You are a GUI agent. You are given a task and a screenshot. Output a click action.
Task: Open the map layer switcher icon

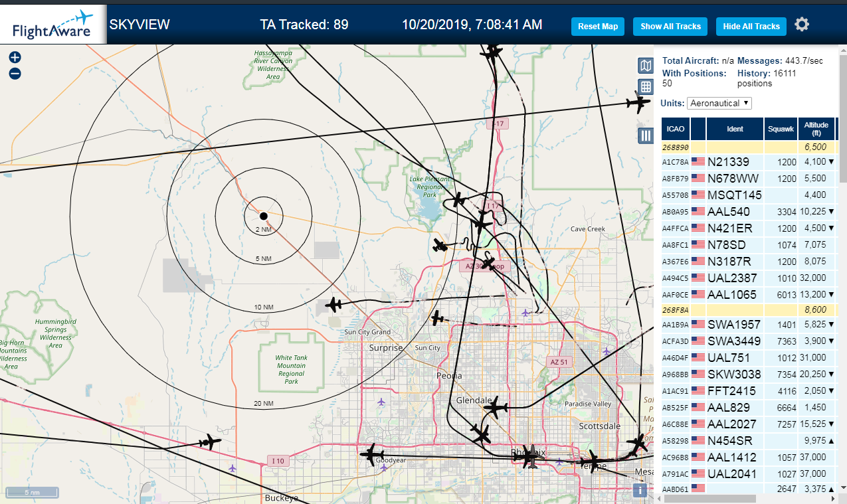645,65
